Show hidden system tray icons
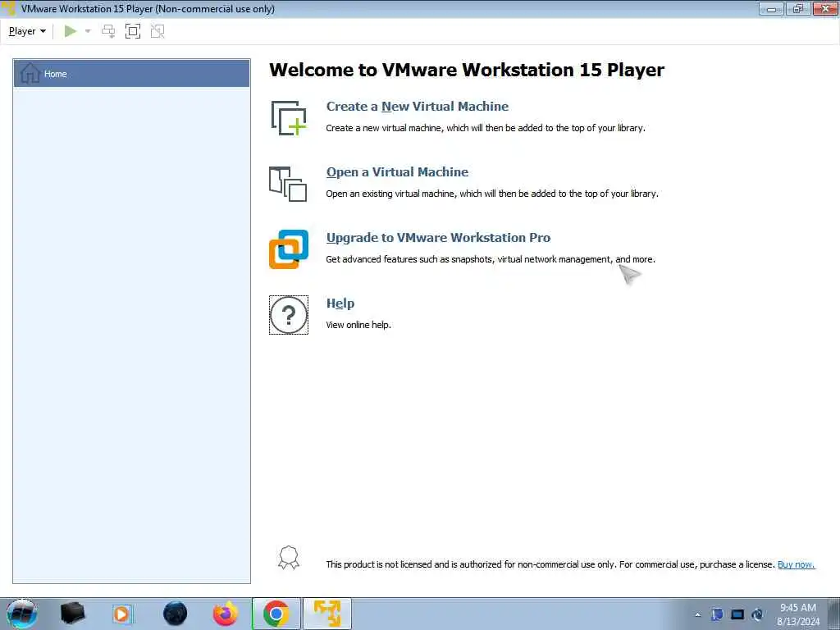This screenshot has width=840, height=630. [697, 614]
